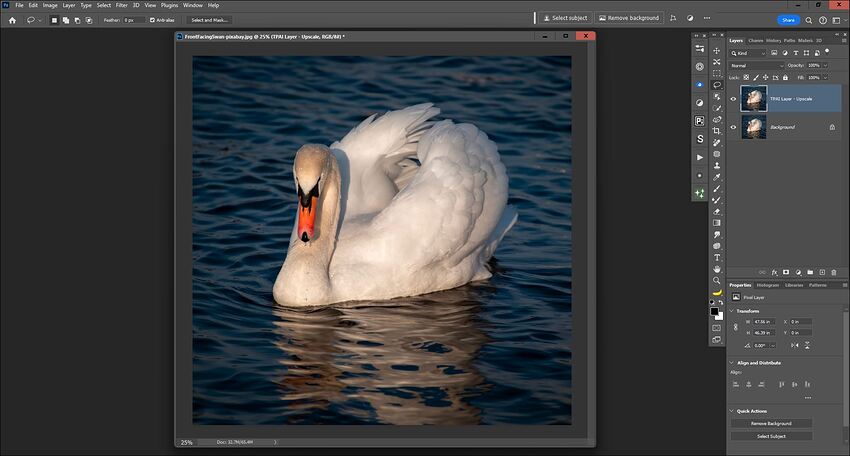Click the banana icon in the toolbar
This screenshot has height=456, width=850.
[717, 293]
